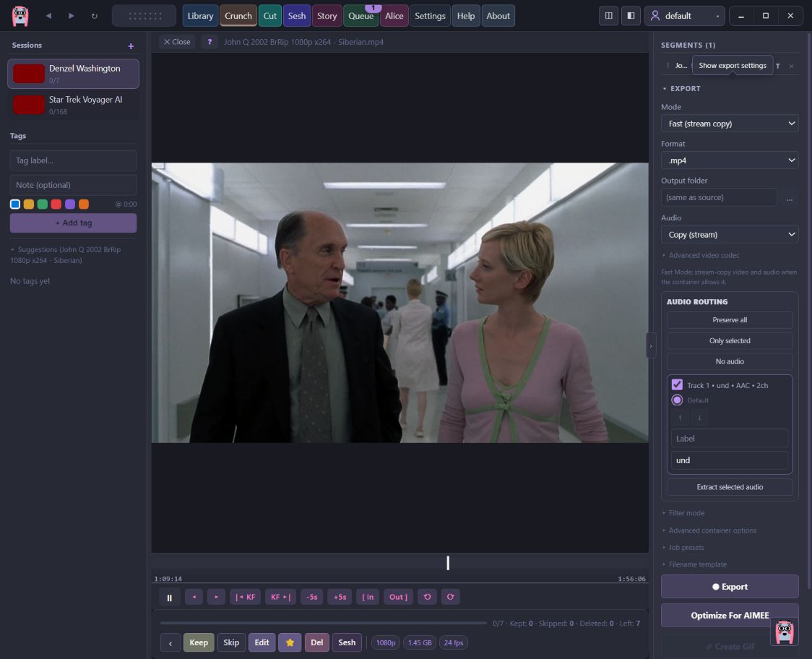
Task: Navigate back with top bar arrow
Action: pyautogui.click(x=48, y=16)
